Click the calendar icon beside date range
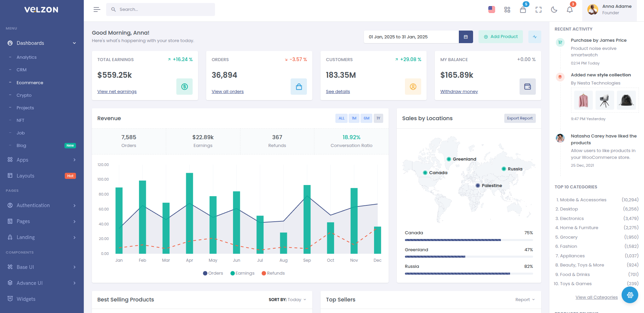The width and height of the screenshot is (644, 313). 466,37
